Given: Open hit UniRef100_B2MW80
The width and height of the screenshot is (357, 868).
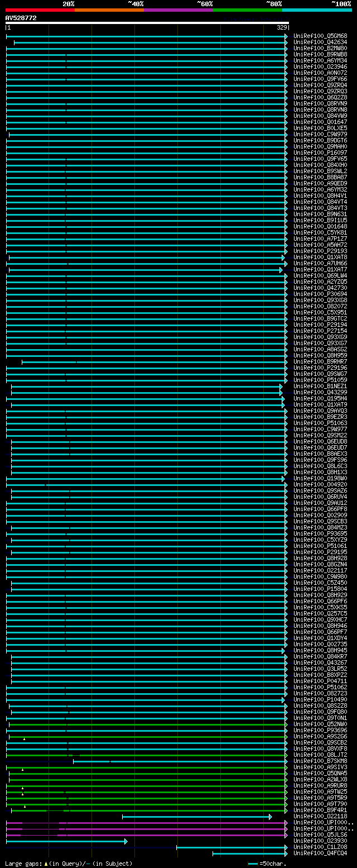Looking at the screenshot, I should pyautogui.click(x=320, y=48).
